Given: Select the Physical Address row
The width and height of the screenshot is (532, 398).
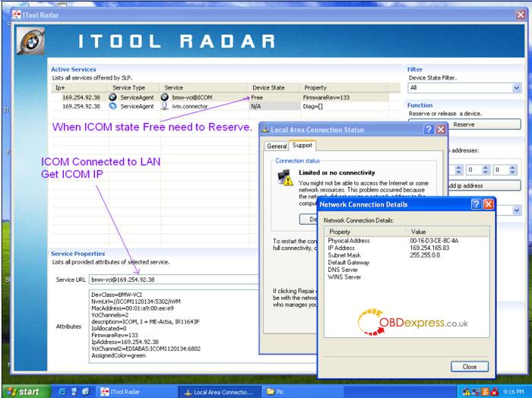Looking at the screenshot, I should pyautogui.click(x=407, y=240).
